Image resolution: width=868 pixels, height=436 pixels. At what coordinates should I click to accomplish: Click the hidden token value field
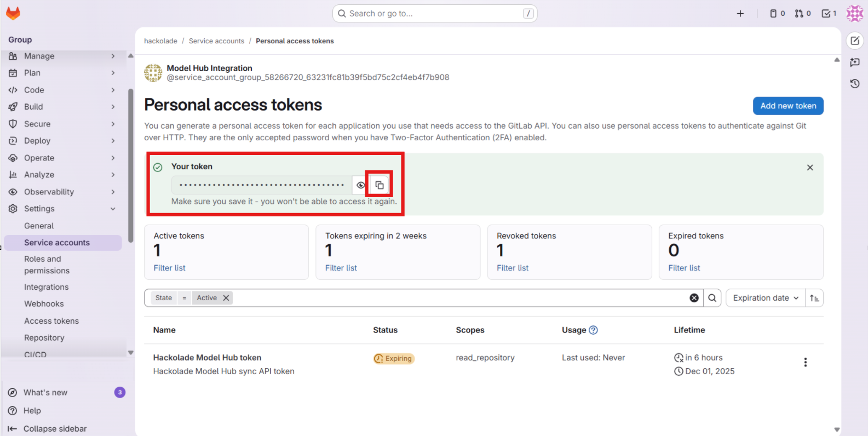(x=262, y=185)
